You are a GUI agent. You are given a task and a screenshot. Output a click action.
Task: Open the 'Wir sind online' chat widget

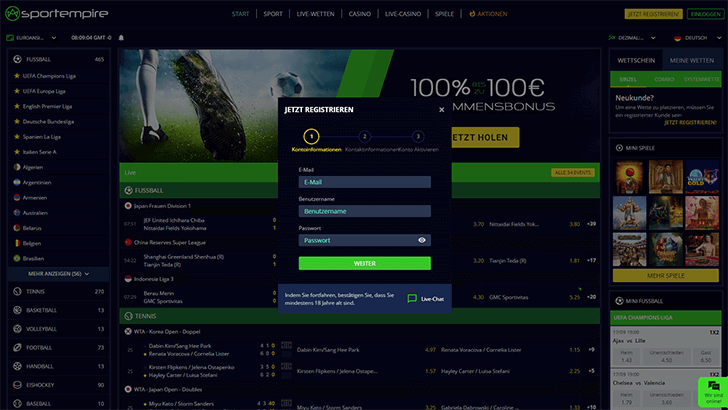(714, 392)
